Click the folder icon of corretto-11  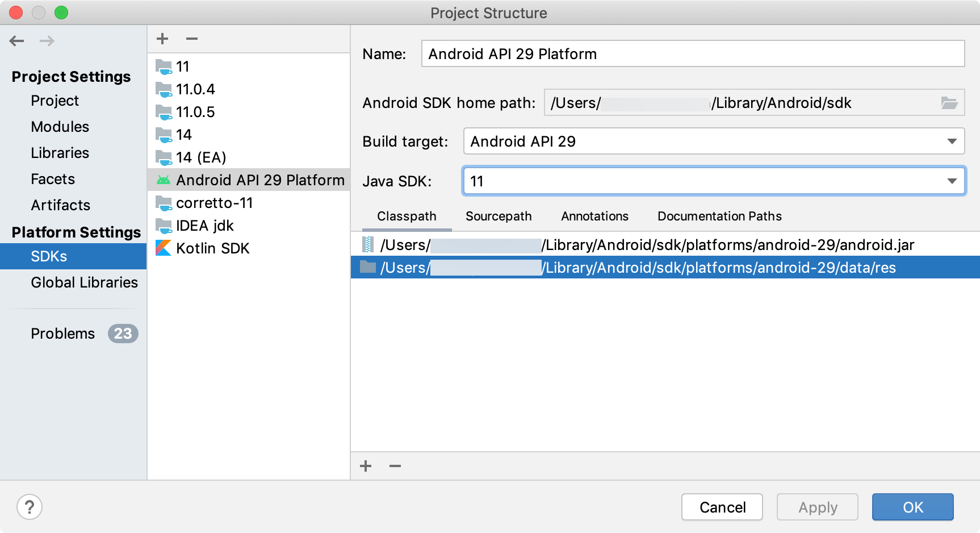164,203
